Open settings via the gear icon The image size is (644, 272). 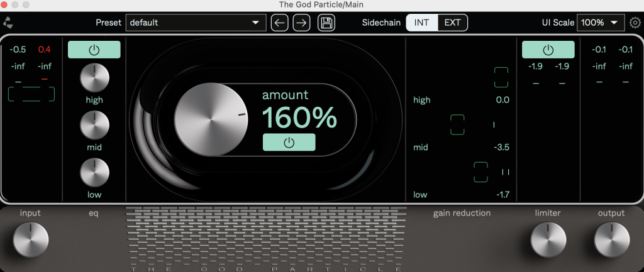point(635,23)
